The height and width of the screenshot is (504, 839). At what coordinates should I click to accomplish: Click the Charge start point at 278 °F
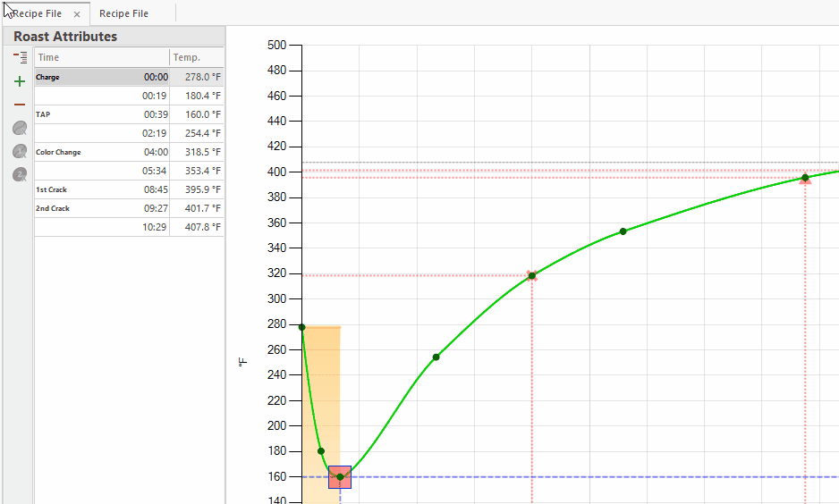click(x=302, y=327)
